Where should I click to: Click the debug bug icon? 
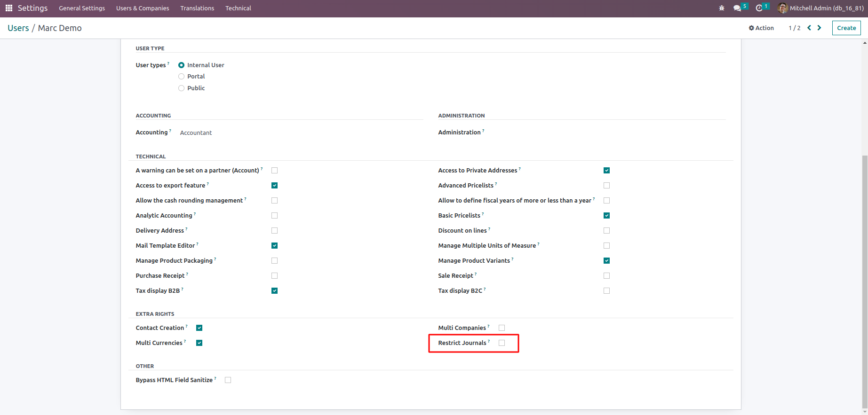(x=722, y=8)
